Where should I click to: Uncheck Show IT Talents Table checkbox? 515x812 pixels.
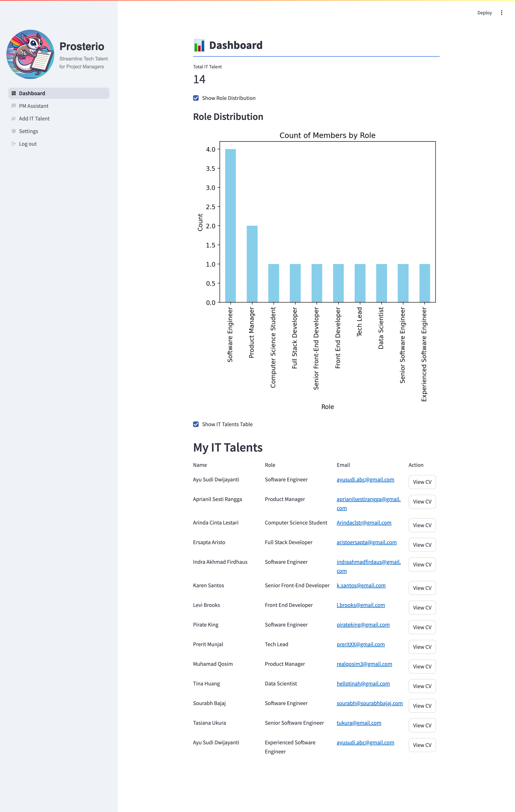pyautogui.click(x=196, y=424)
